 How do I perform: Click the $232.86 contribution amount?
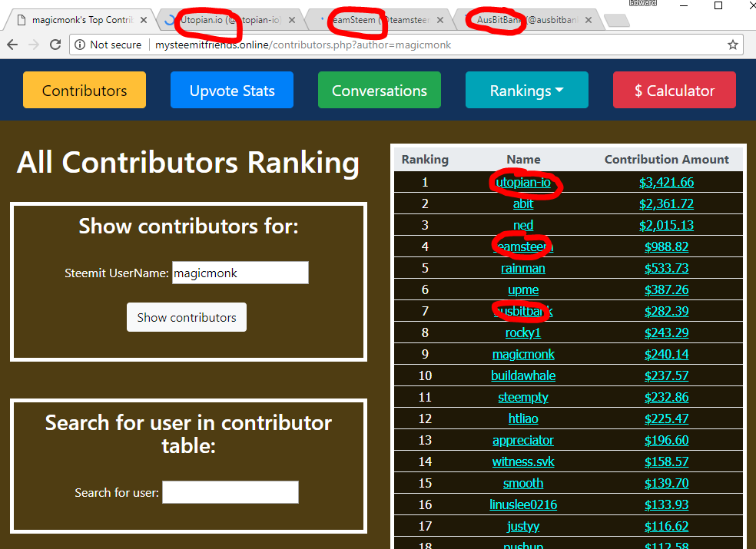click(666, 397)
